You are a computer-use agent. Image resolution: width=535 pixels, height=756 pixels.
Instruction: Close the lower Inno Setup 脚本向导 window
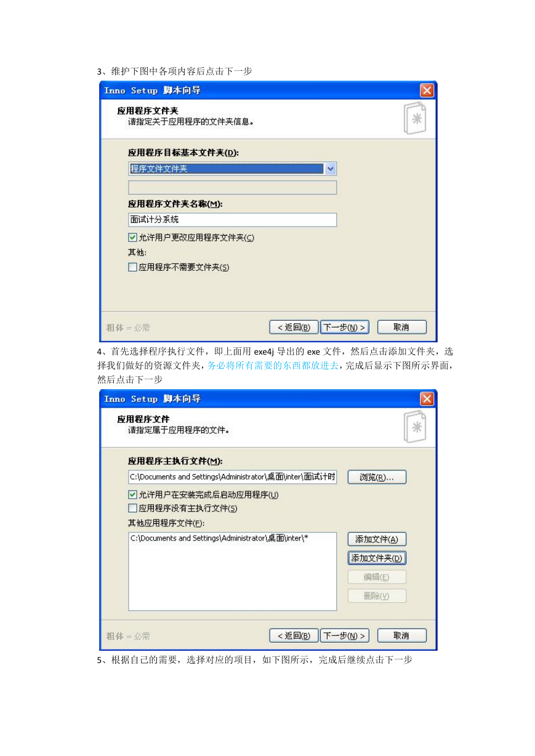click(427, 399)
